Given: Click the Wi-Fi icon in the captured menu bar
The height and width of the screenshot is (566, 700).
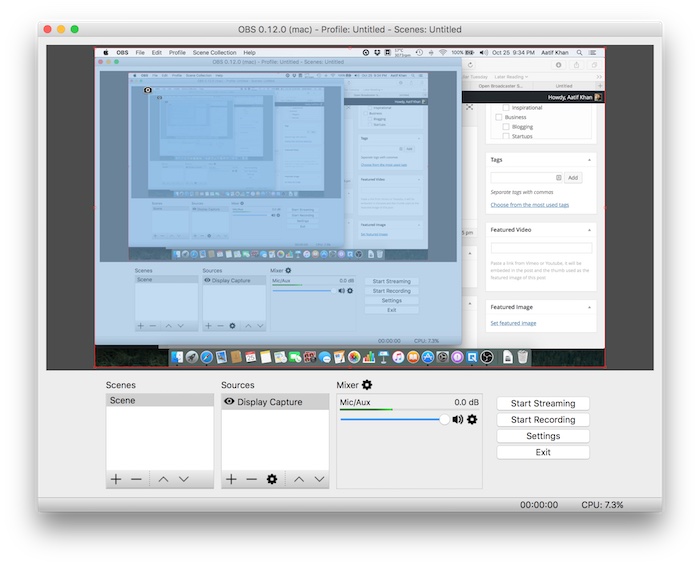Looking at the screenshot, I should (x=443, y=53).
